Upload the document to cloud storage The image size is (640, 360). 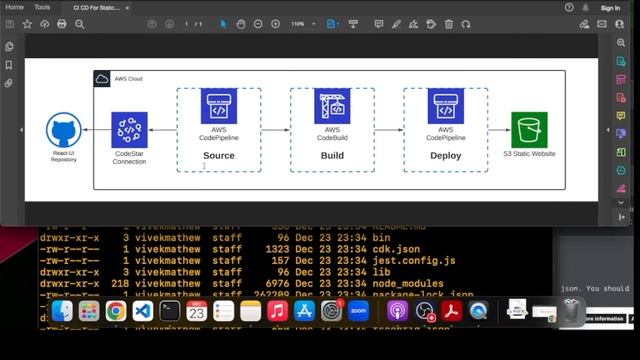coord(44,24)
